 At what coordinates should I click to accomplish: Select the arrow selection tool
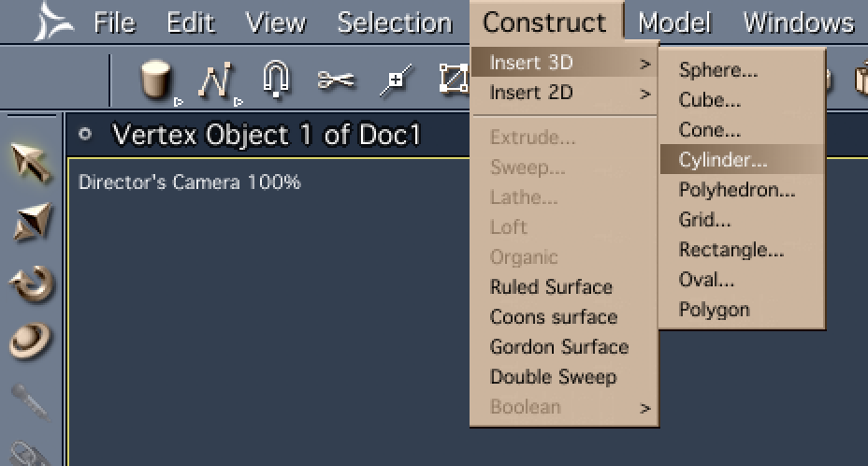coord(30,161)
